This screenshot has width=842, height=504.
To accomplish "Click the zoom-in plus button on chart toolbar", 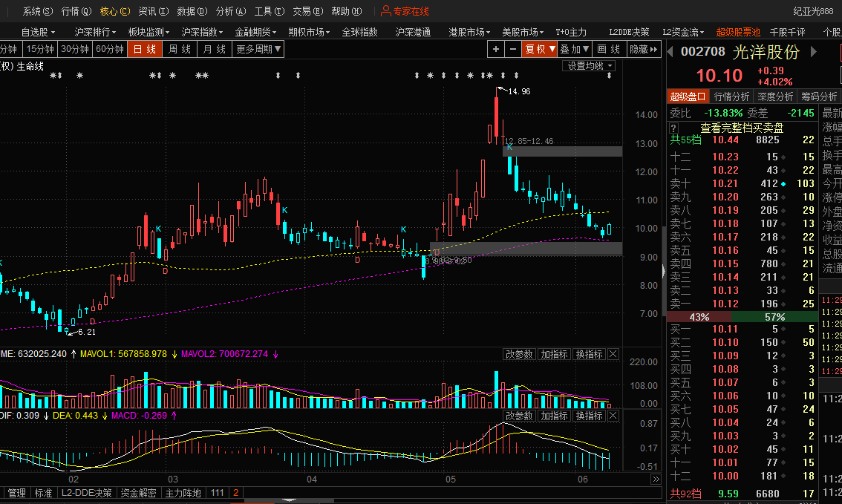I will click(496, 49).
